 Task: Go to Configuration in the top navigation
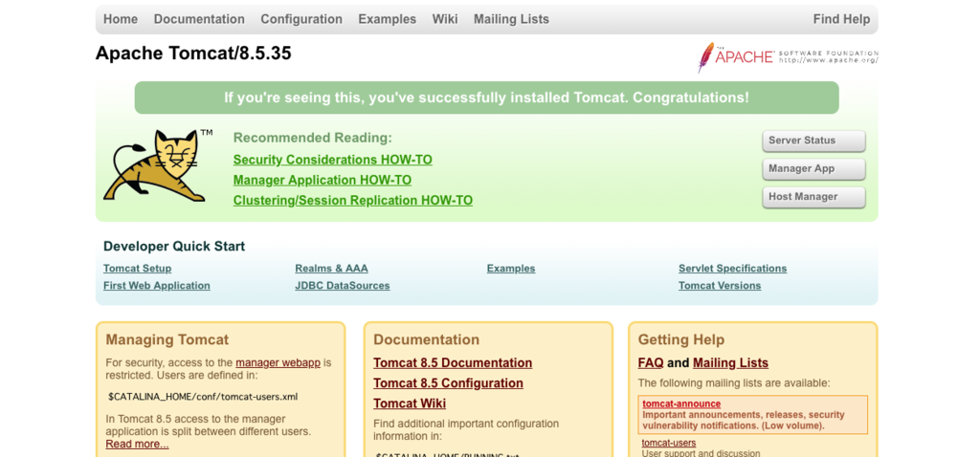pyautogui.click(x=301, y=19)
